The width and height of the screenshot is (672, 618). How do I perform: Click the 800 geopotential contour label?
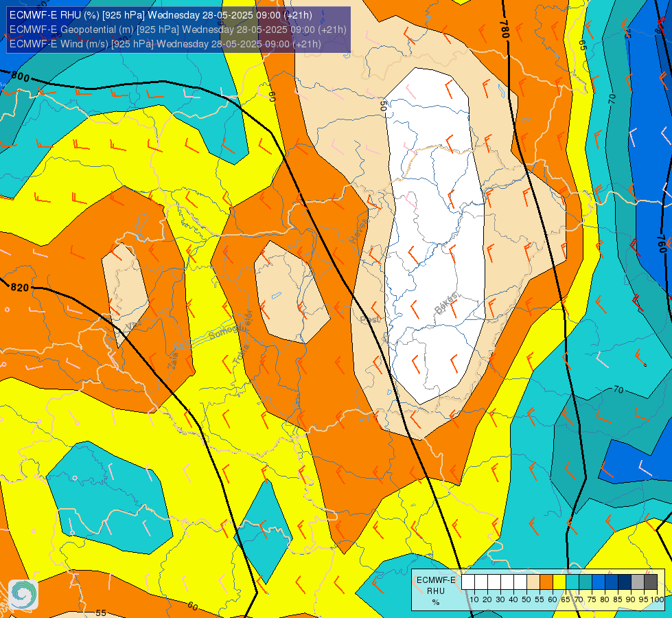(20, 77)
